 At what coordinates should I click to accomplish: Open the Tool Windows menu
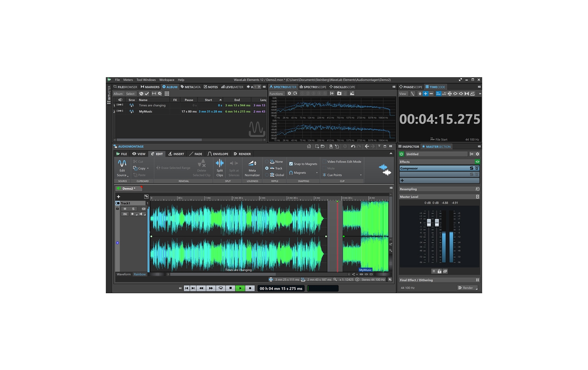[x=146, y=80]
